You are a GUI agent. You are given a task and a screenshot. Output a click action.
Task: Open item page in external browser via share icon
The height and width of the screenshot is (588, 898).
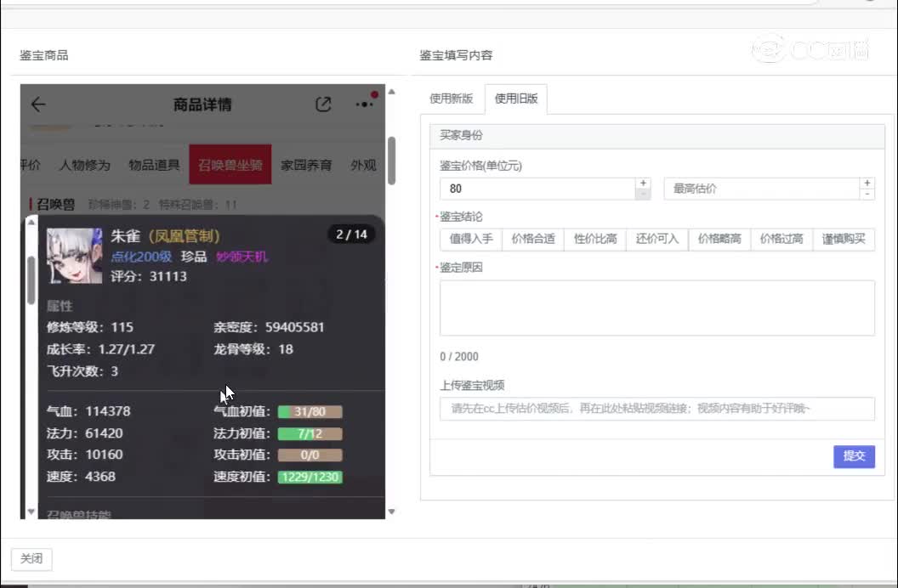point(323,104)
